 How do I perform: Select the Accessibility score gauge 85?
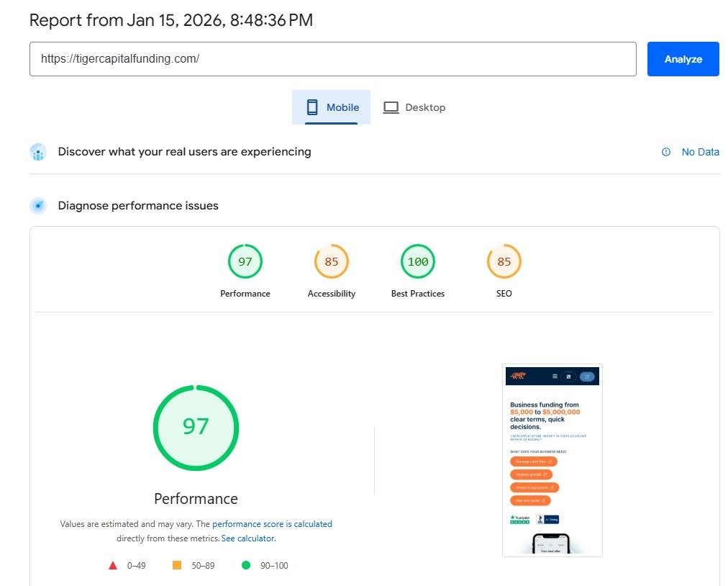[x=332, y=261]
